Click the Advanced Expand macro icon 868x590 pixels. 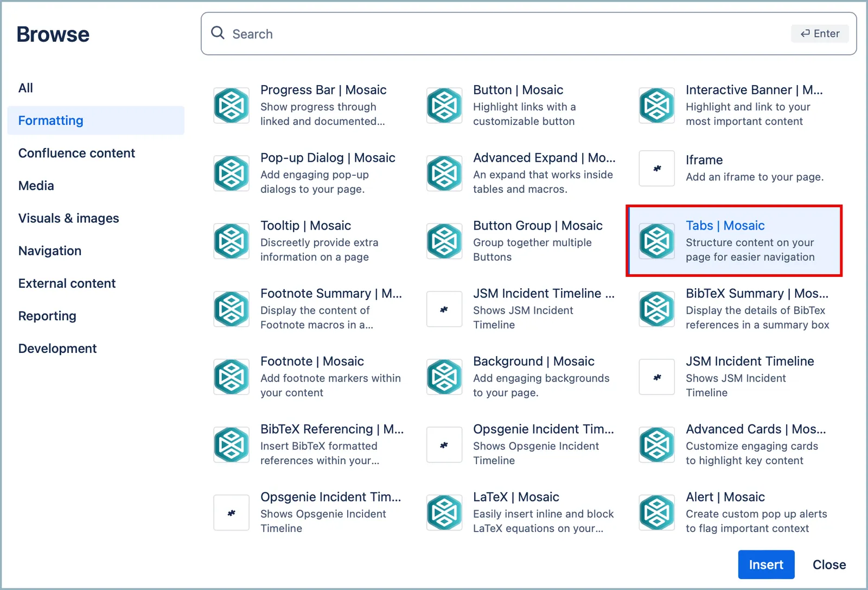tap(444, 173)
